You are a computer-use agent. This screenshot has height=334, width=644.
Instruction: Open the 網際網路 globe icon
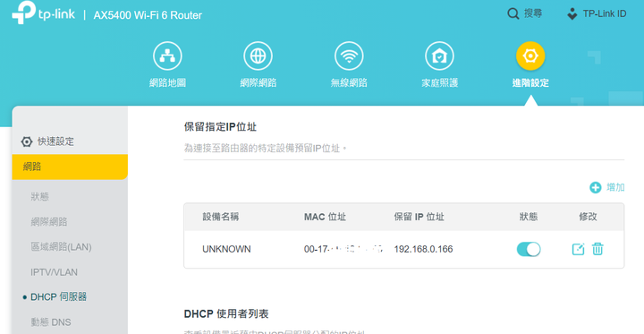click(x=258, y=56)
